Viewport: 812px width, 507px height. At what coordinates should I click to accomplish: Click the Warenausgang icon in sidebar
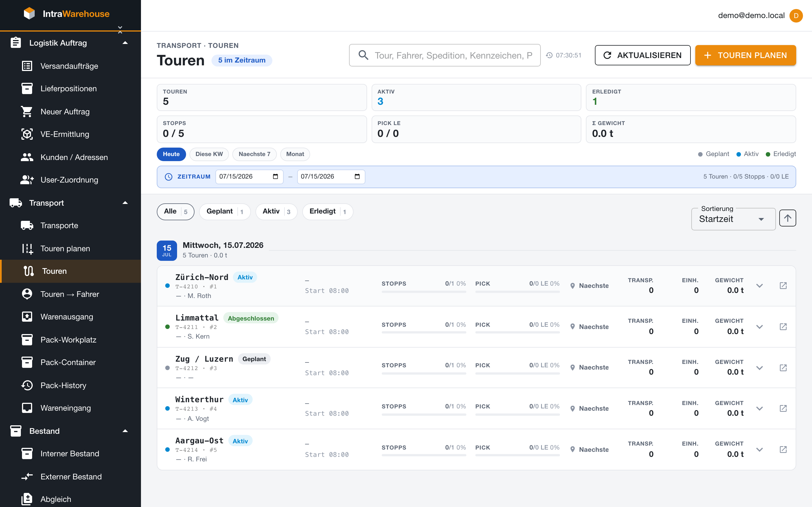click(27, 317)
